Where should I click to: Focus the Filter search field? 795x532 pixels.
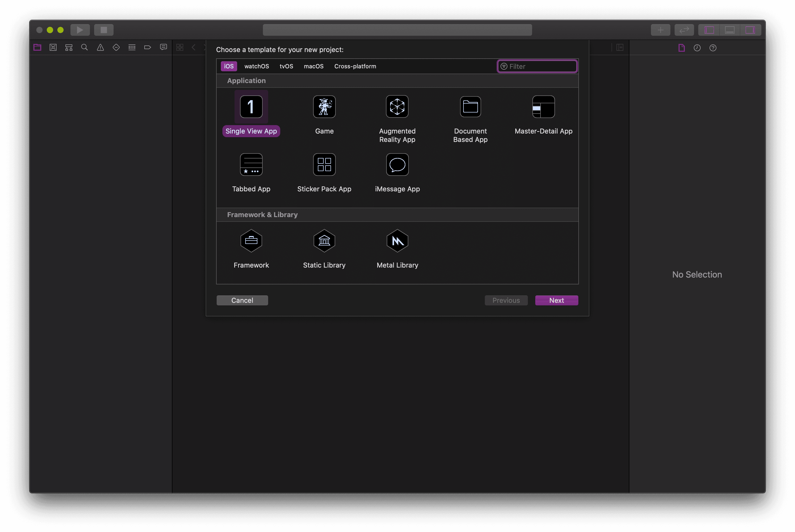[x=537, y=66]
